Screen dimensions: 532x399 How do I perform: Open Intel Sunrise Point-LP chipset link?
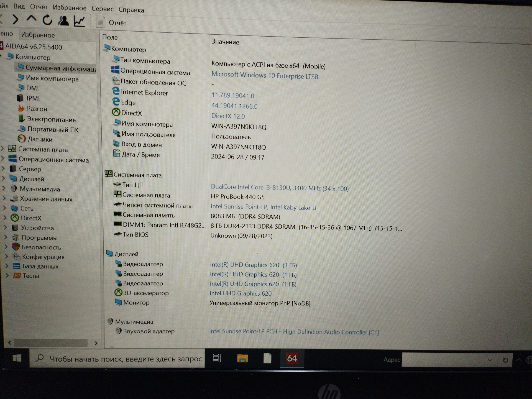tap(263, 207)
